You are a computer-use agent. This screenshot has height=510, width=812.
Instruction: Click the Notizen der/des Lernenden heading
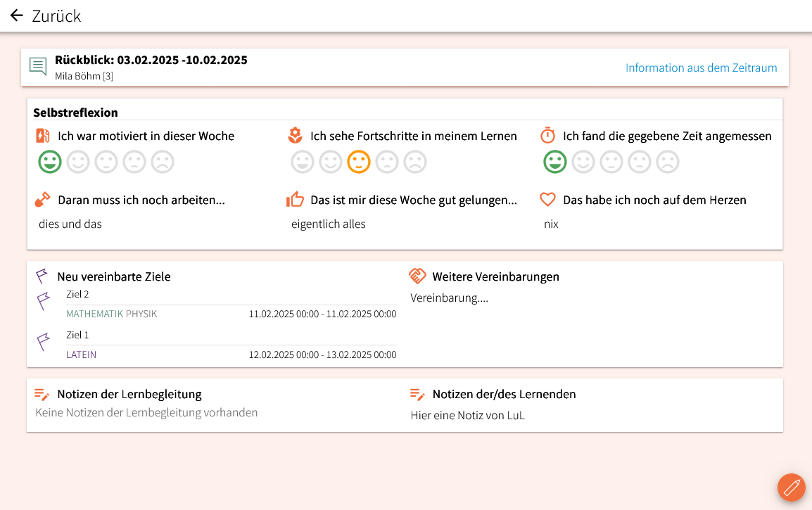click(x=504, y=394)
